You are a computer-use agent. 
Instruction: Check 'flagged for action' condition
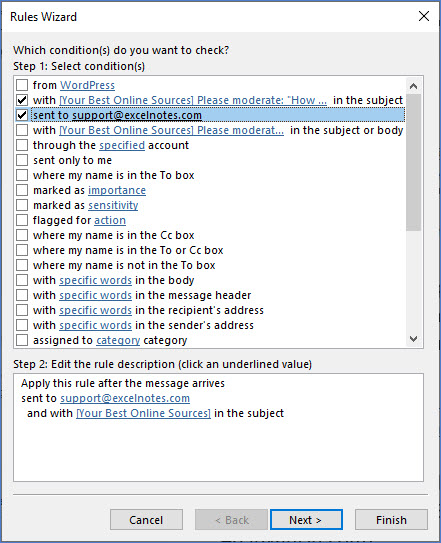(x=22, y=220)
